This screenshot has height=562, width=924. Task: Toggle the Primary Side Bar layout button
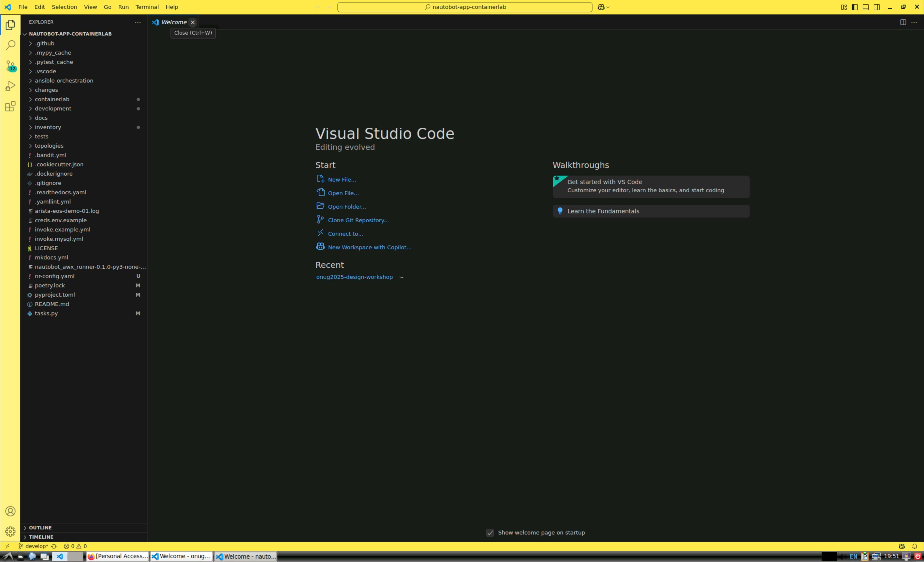(x=855, y=7)
